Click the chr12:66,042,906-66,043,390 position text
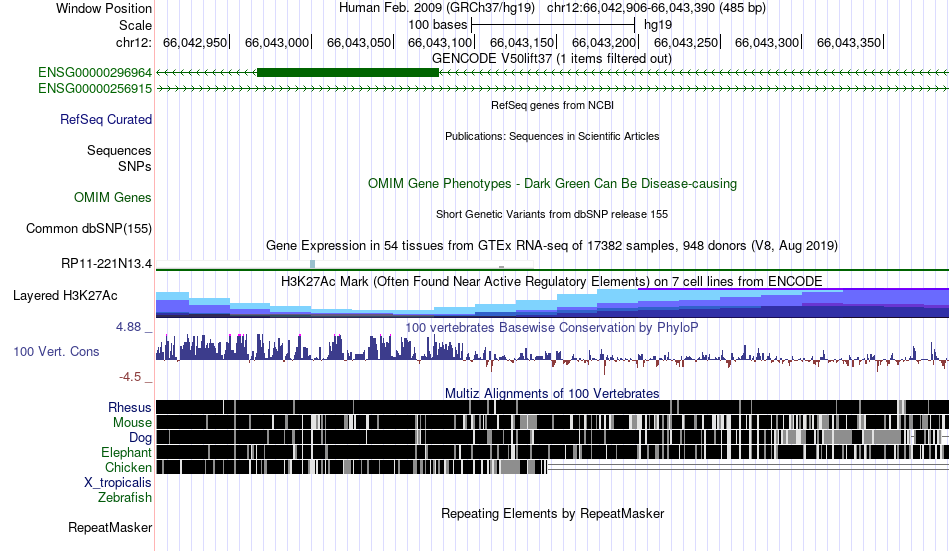Viewport: 950px width, 551px height. tap(656, 8)
